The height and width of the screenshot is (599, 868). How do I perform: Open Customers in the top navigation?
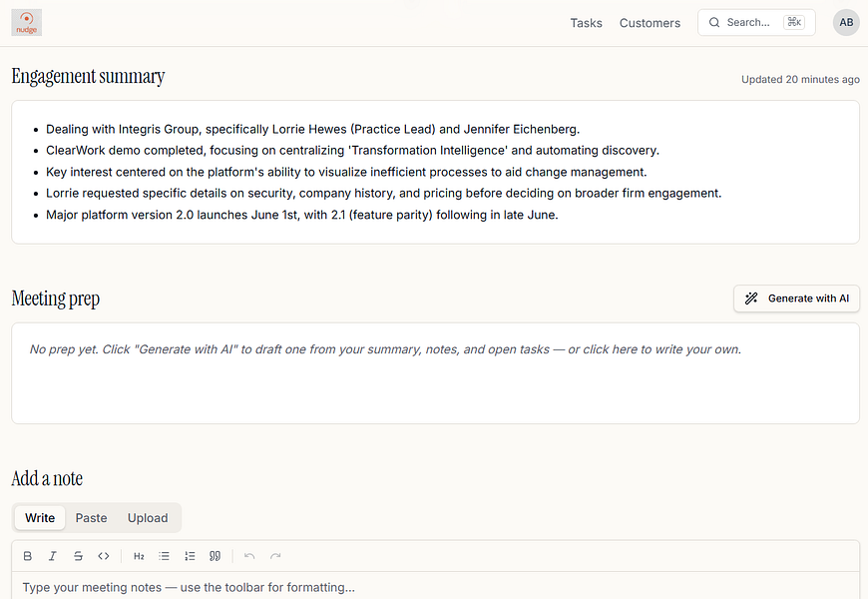[650, 23]
